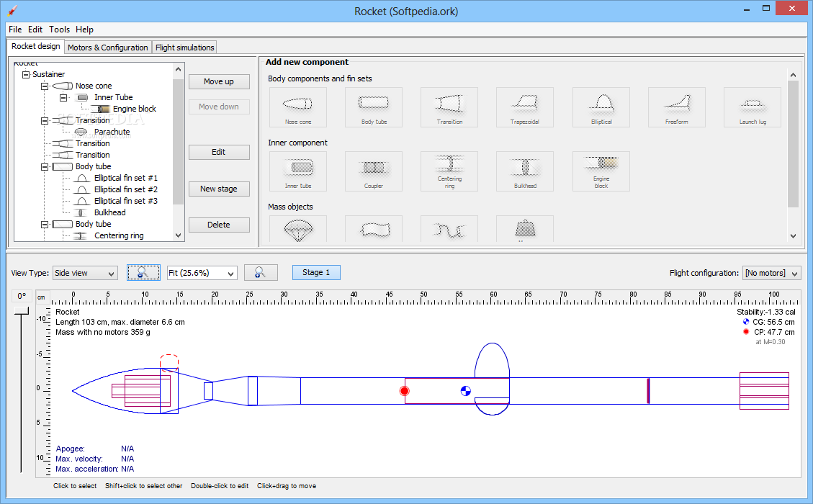Add a Freeform fin set
813x504 pixels.
677,107
